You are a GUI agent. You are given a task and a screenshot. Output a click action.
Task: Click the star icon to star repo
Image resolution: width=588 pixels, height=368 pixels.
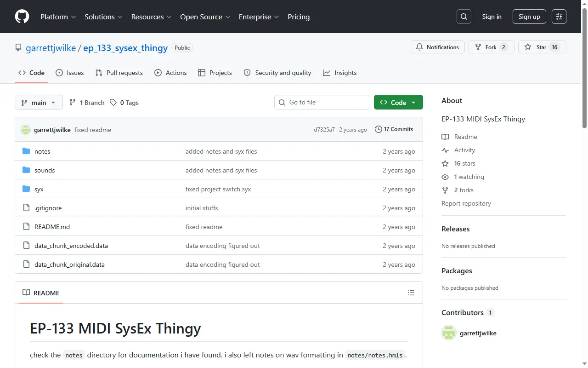(528, 47)
